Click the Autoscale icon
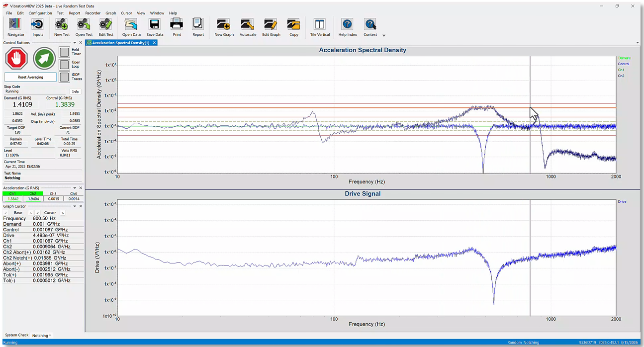 pyautogui.click(x=248, y=27)
